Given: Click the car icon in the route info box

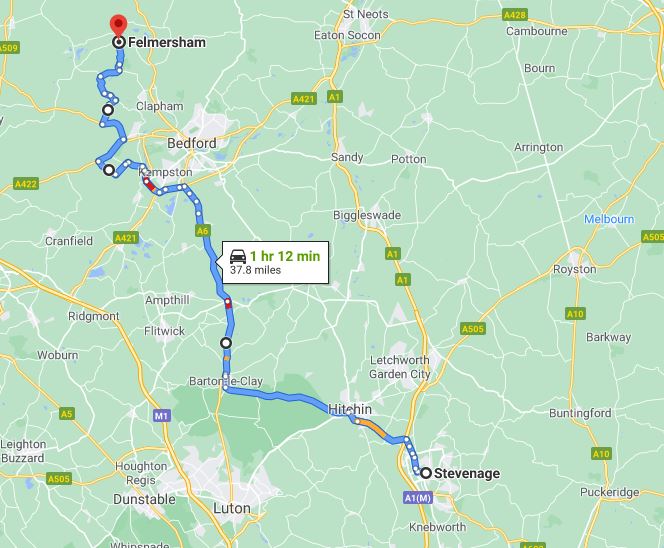Looking at the screenshot, I should [238, 257].
